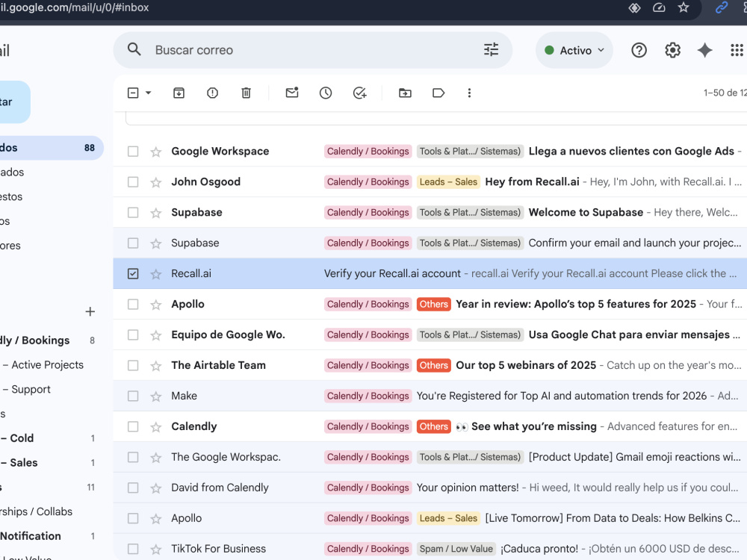
Task: Star the Google Workspace email
Action: pyautogui.click(x=156, y=152)
